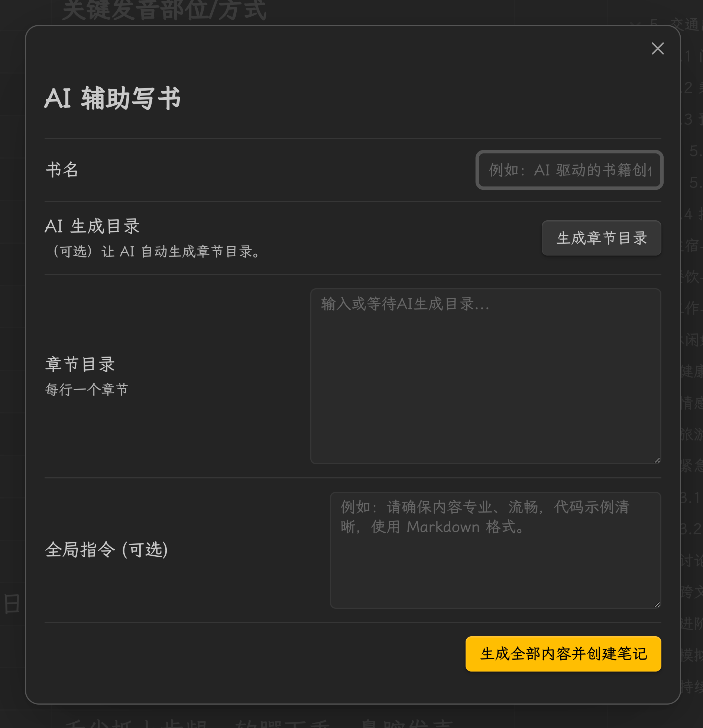Click 生成全部内容并创建笔记 button
Screen dimensions: 703x728
pyautogui.click(x=563, y=654)
